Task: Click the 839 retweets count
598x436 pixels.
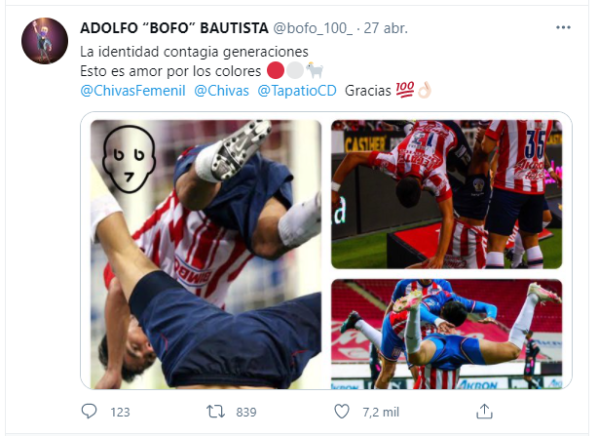Action: (x=246, y=412)
